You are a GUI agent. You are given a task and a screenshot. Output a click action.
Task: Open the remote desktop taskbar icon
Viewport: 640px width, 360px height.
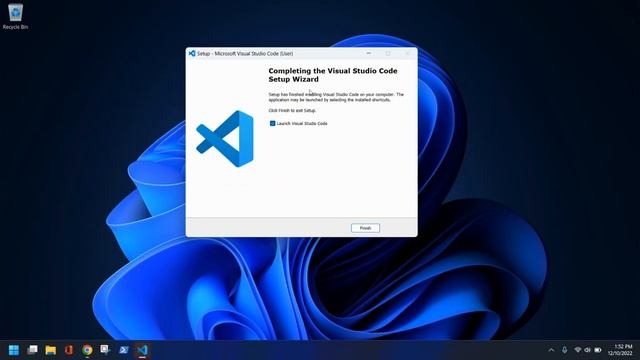point(105,350)
